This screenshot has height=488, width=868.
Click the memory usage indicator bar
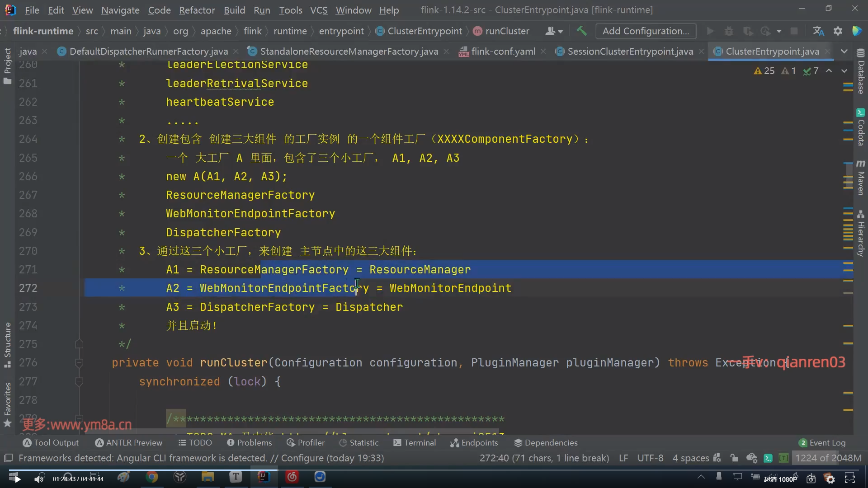[828, 458]
